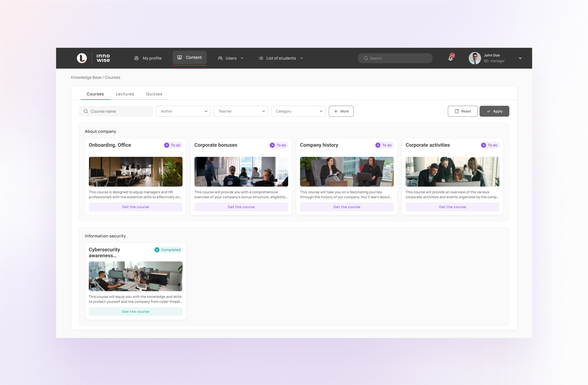The height and width of the screenshot is (385, 588).
Task: Click the Corporate activities title
Action: click(x=428, y=145)
